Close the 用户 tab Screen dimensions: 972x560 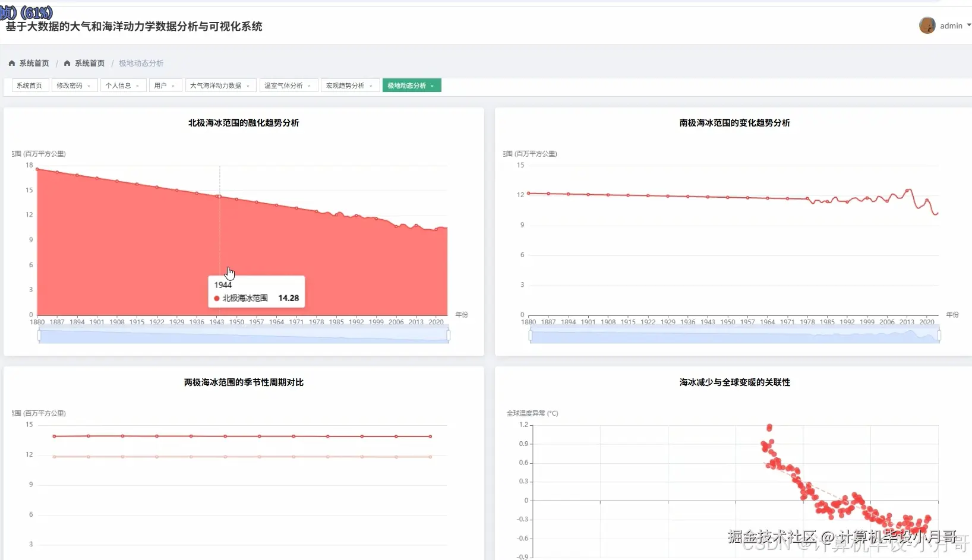[173, 86]
